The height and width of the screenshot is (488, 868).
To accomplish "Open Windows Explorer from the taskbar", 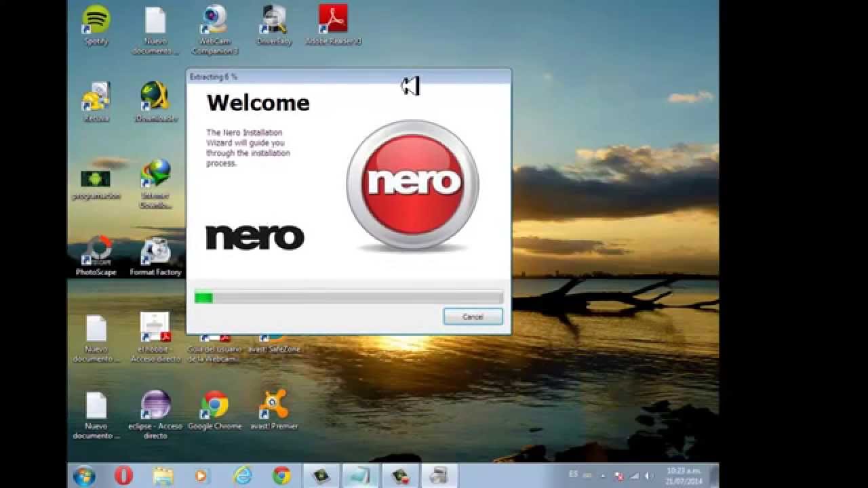I will [163, 476].
